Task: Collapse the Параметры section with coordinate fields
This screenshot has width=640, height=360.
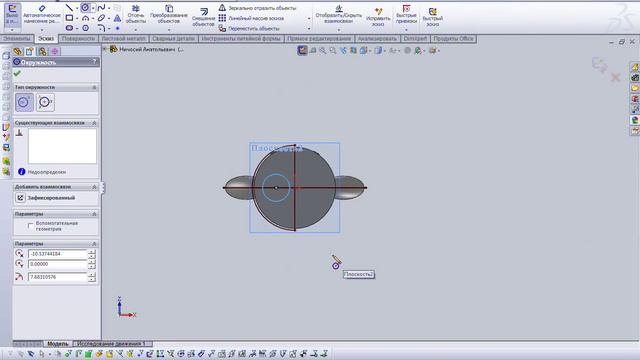Action: click(94, 244)
